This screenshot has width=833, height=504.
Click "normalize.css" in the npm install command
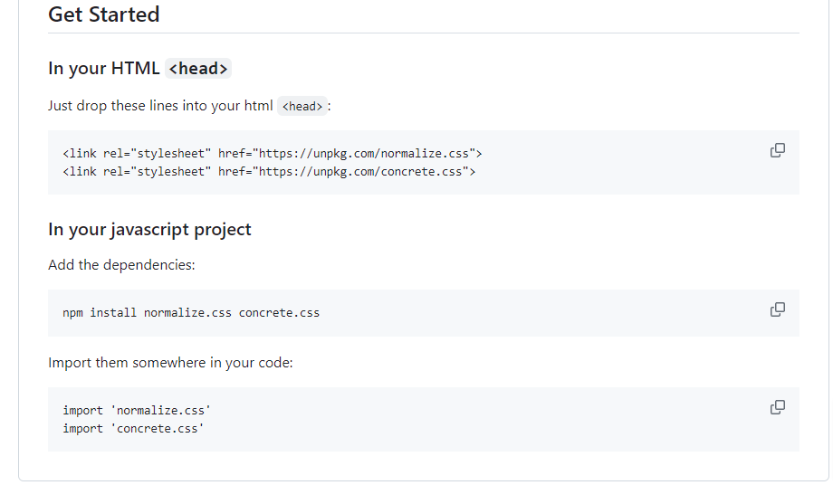[187, 313]
